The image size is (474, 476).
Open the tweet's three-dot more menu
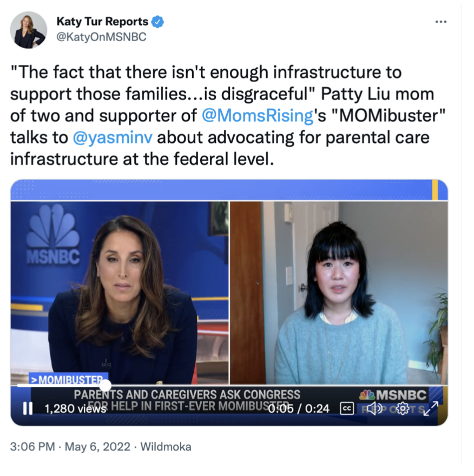[440, 22]
